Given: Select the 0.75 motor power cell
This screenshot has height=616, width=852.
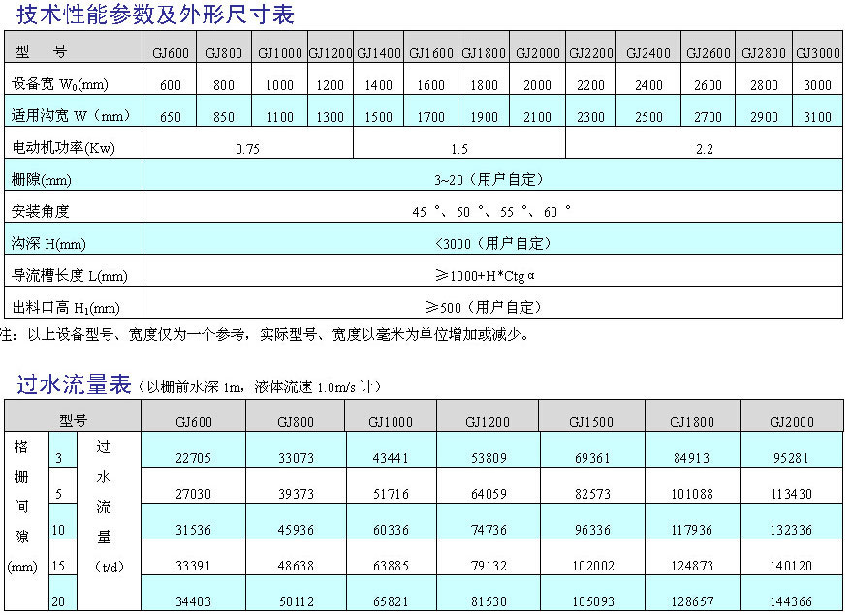Looking at the screenshot, I should click(247, 149).
